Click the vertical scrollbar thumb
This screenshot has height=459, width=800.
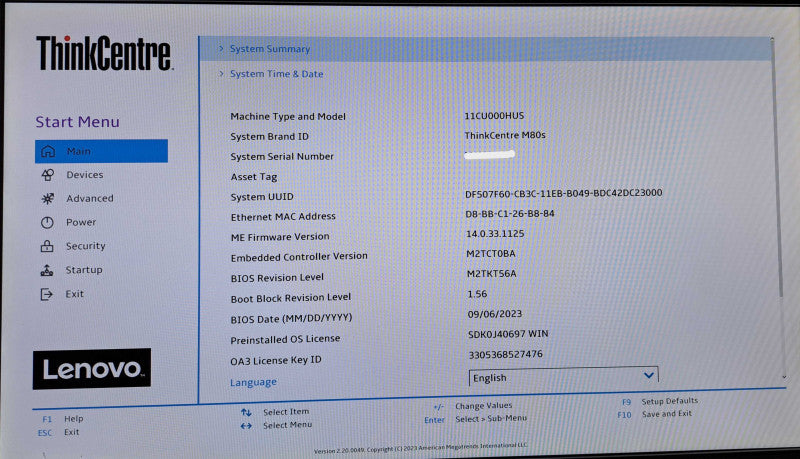(x=777, y=168)
